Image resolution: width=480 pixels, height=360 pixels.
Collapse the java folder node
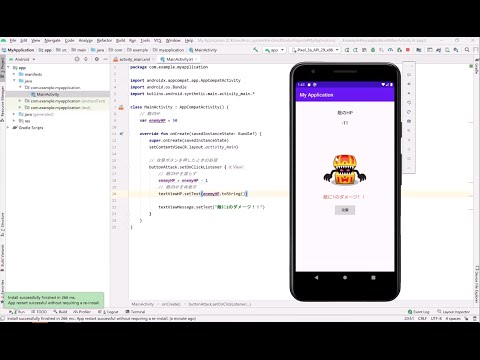(14, 81)
